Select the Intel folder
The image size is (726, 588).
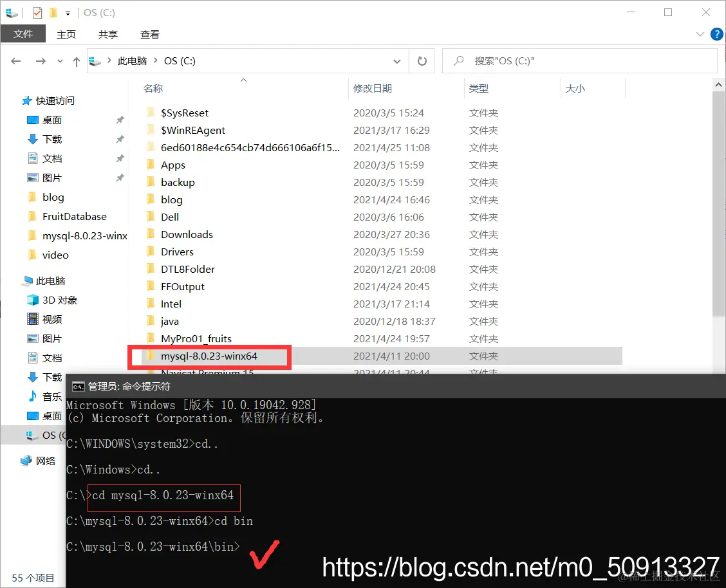click(x=171, y=304)
